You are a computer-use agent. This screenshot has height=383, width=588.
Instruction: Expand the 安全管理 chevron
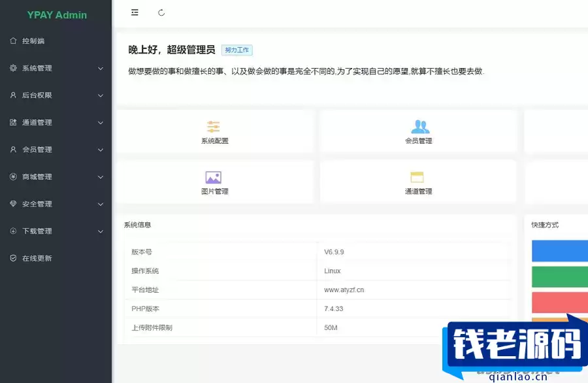click(x=101, y=205)
